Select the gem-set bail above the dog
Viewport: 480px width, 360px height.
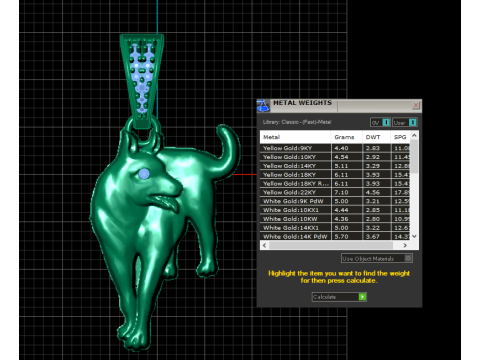click(142, 81)
